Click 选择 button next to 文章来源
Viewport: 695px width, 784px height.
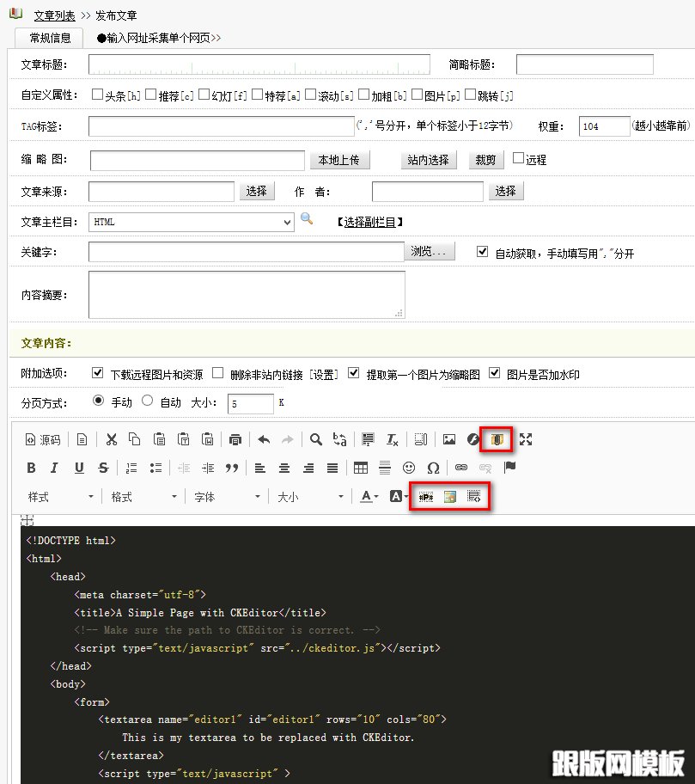[x=257, y=191]
